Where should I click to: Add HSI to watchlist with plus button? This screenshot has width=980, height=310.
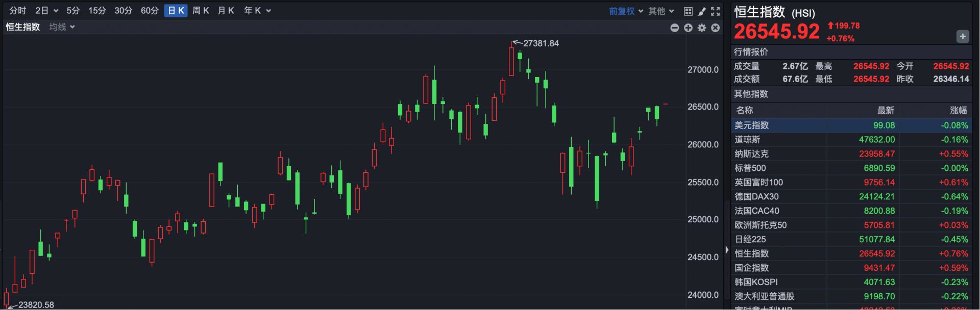click(962, 37)
